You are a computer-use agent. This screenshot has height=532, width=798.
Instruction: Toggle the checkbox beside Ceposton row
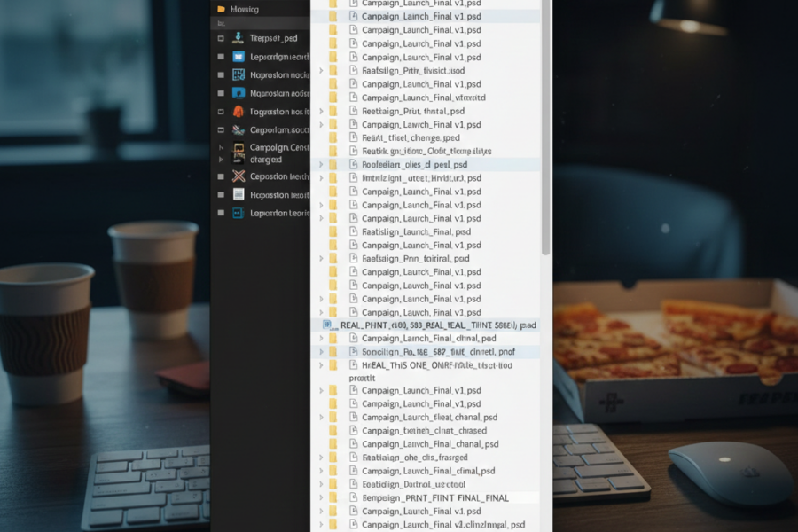221,176
